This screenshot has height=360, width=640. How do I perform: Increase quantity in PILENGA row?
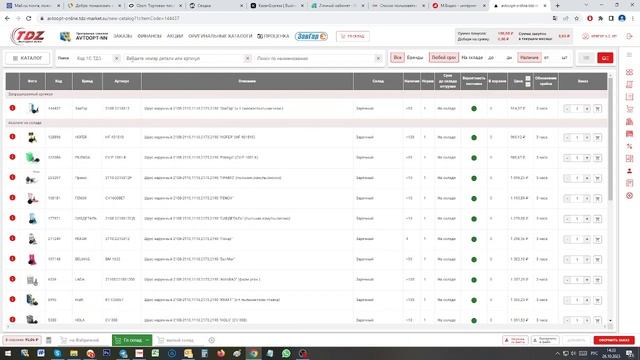(x=587, y=158)
